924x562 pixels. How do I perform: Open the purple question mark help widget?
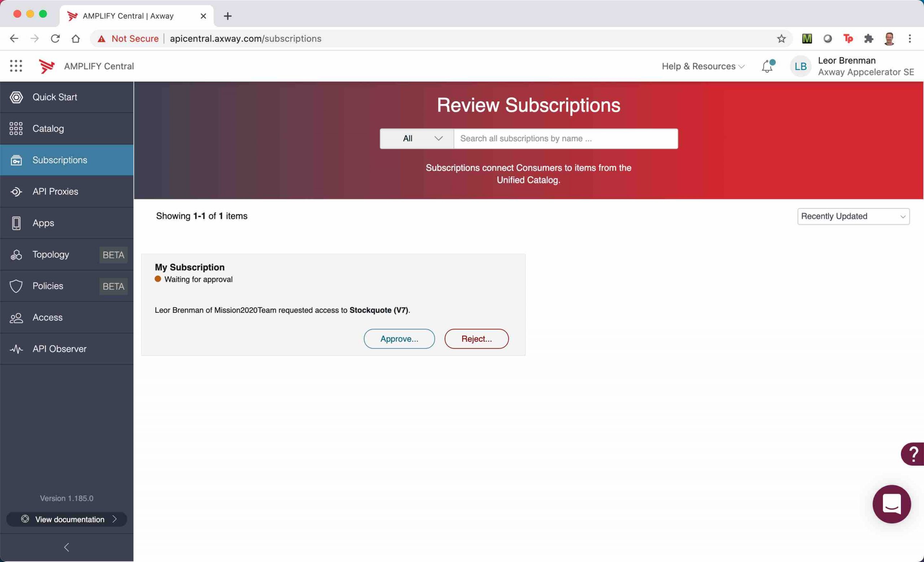point(913,454)
